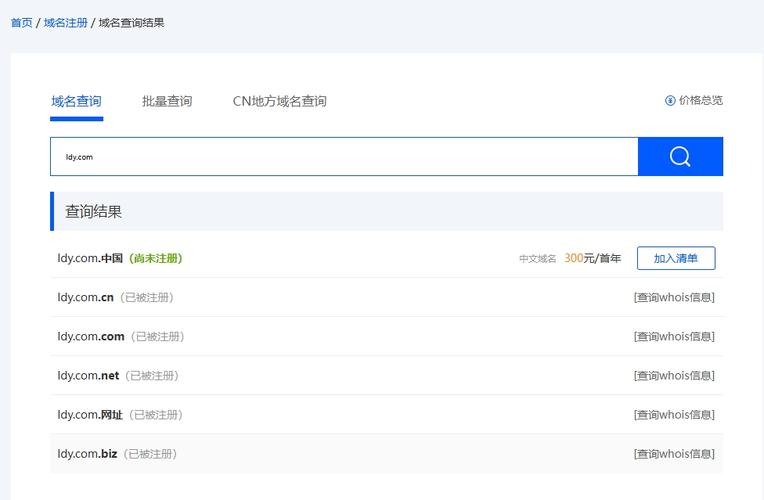Click 已被注册 status beside ldy.com.biz
The height and width of the screenshot is (500, 764).
pyautogui.click(x=150, y=454)
